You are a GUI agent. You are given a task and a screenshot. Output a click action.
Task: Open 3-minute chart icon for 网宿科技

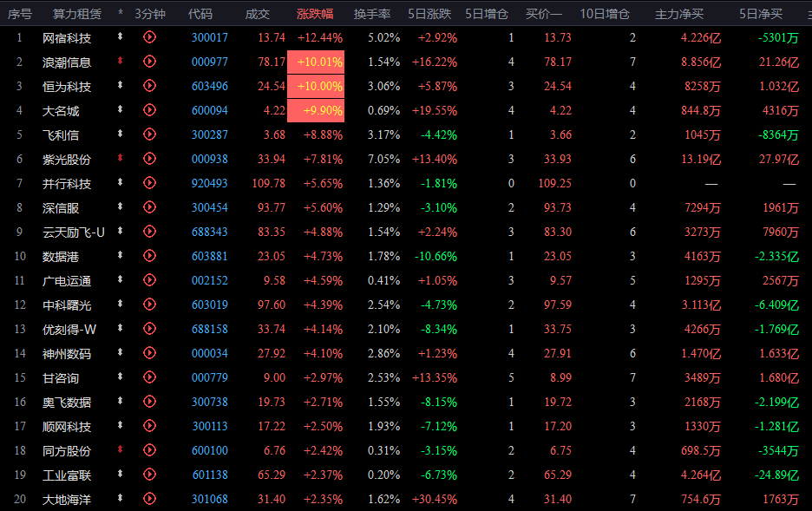tap(149, 36)
